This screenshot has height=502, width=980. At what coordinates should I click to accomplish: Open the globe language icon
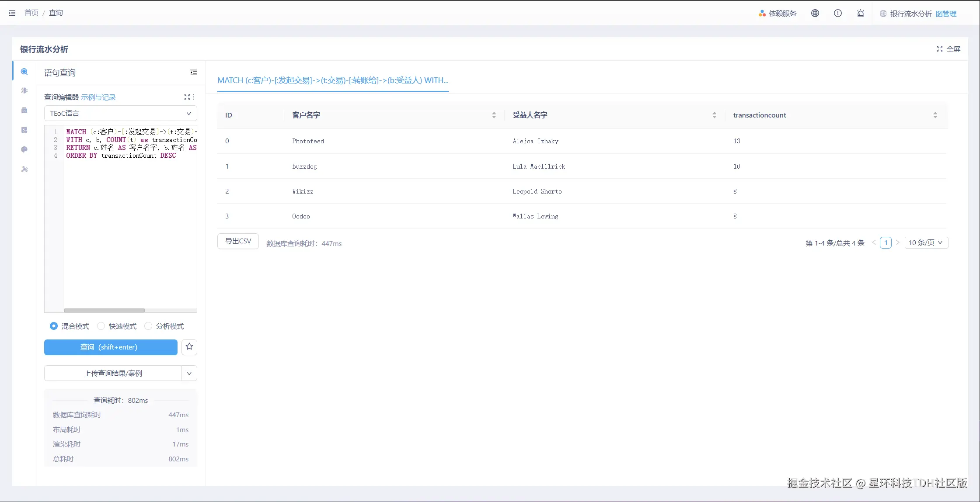[815, 13]
